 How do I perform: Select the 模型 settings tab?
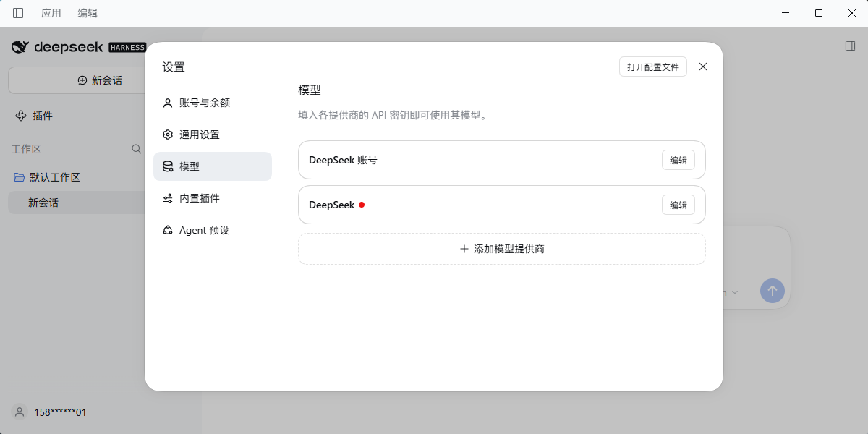pyautogui.click(x=213, y=166)
